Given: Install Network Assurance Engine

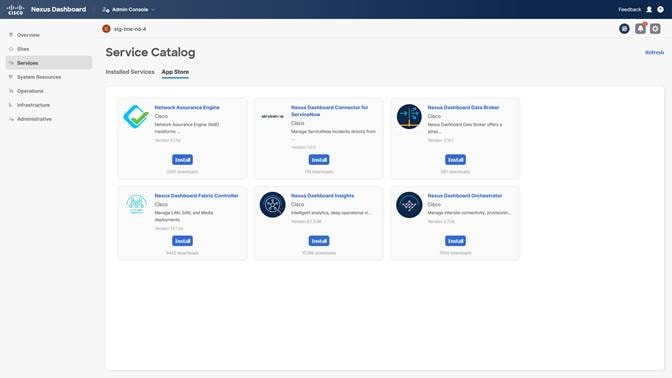Looking at the screenshot, I should click(183, 160).
